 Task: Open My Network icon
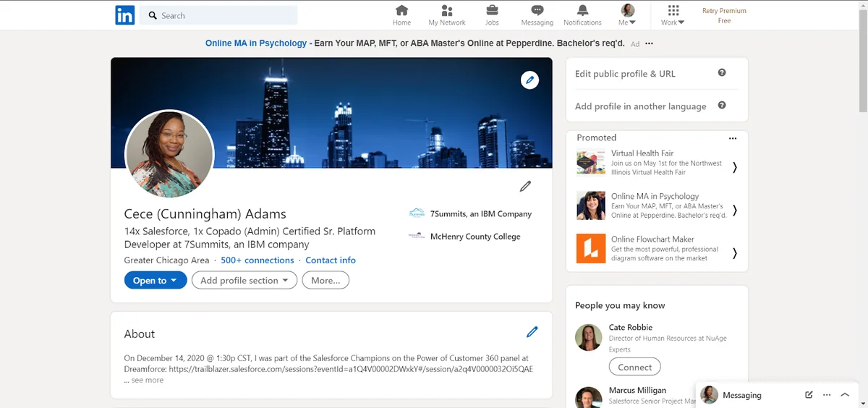(x=447, y=14)
